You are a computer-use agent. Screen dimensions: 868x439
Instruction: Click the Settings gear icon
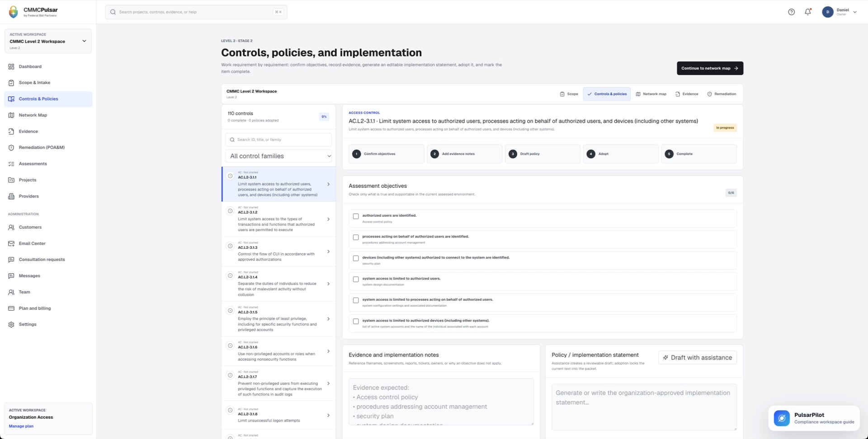click(x=11, y=325)
